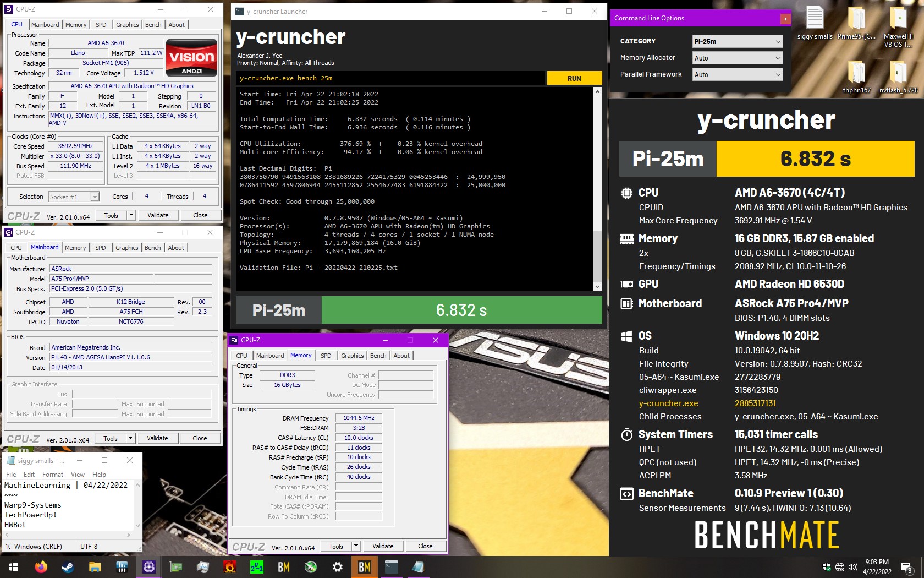924x578 pixels.
Task: Click Tools button in top CPU-Z window
Action: [111, 215]
